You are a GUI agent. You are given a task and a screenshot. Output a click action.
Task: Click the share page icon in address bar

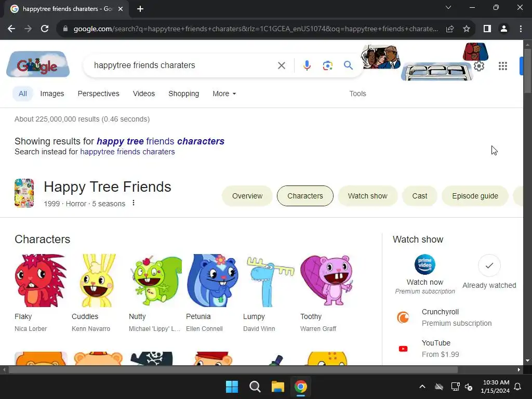pyautogui.click(x=450, y=29)
